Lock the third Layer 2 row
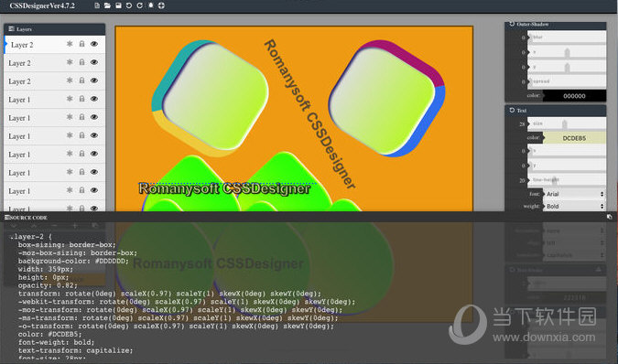This screenshot has height=364, width=618. pyautogui.click(x=81, y=80)
